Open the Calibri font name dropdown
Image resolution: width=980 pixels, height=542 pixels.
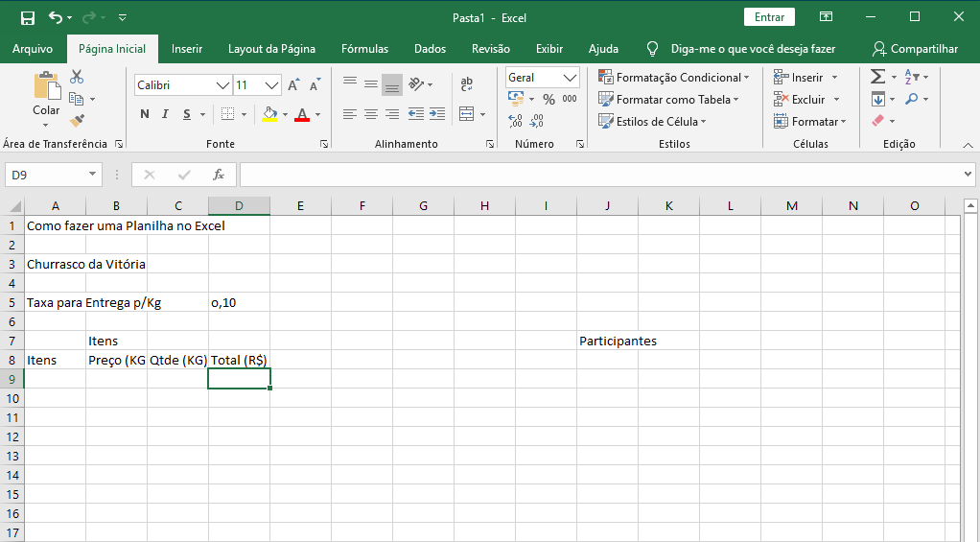point(223,85)
